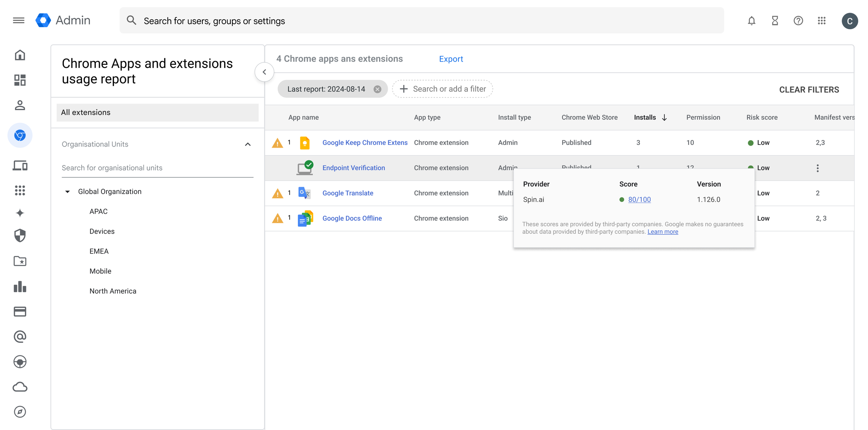
Task: Remove the Last report date filter chip
Action: (x=377, y=89)
